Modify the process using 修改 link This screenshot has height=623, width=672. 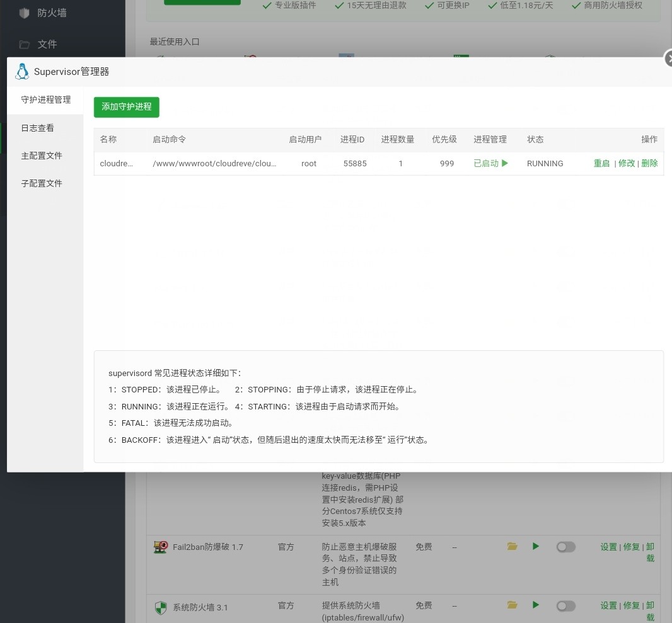click(626, 163)
